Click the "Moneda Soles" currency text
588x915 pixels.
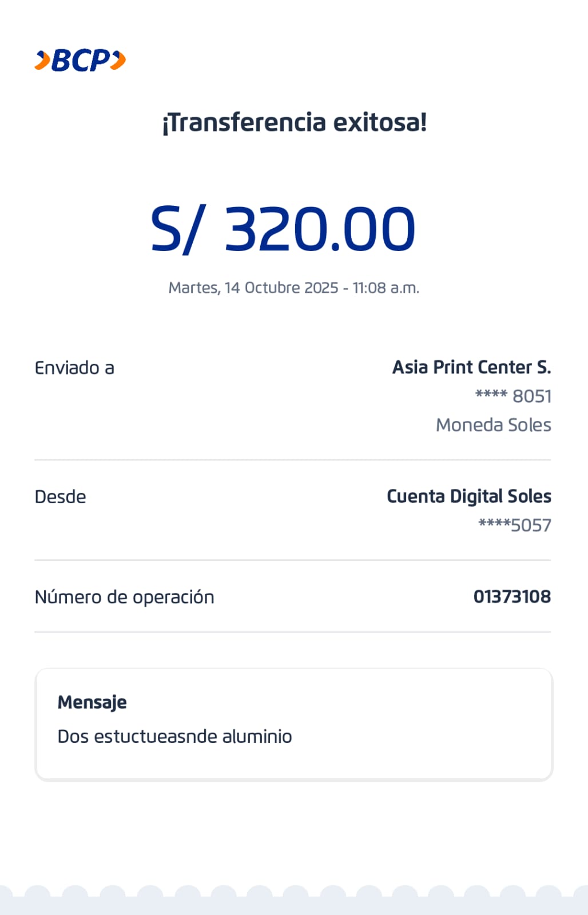pos(493,425)
